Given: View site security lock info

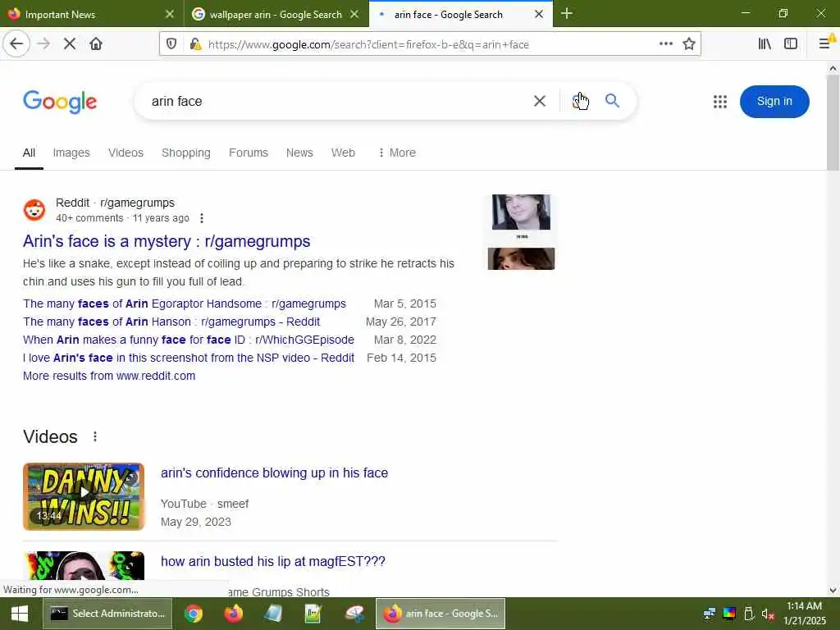Looking at the screenshot, I should [195, 44].
